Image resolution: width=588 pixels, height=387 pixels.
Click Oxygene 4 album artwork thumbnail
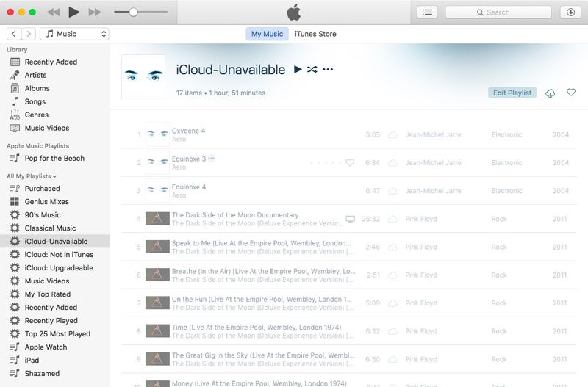(x=157, y=134)
